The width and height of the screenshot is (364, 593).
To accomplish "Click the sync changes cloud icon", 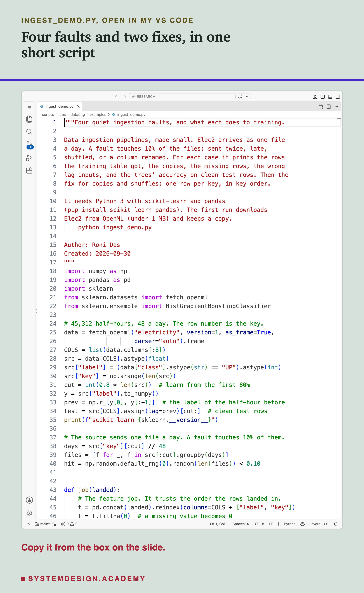I will point(54,524).
